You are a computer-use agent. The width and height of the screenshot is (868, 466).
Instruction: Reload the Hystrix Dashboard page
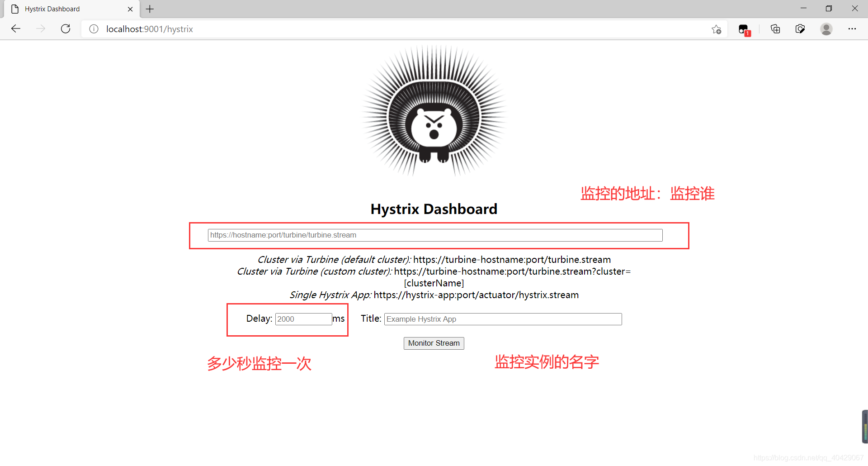66,29
